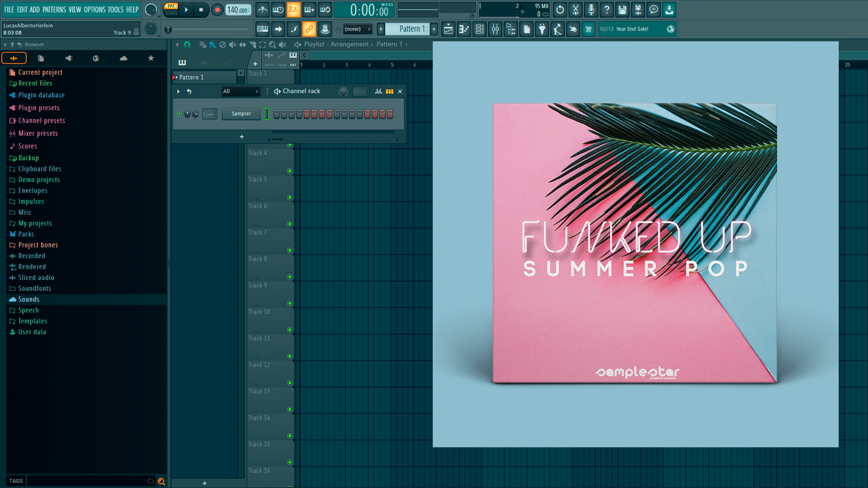Expand the Packs folder in browser
This screenshot has width=868, height=488.
[x=26, y=234]
